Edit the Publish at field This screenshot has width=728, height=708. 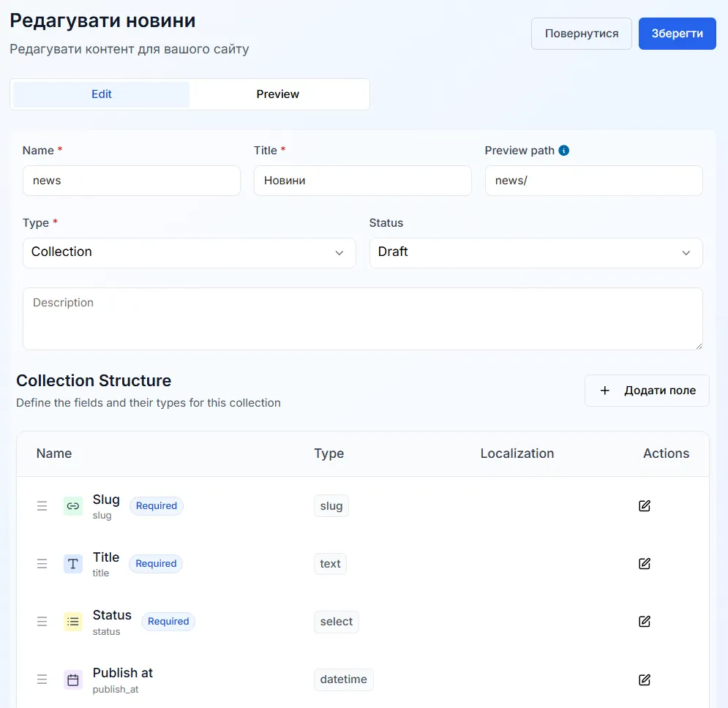click(x=645, y=679)
